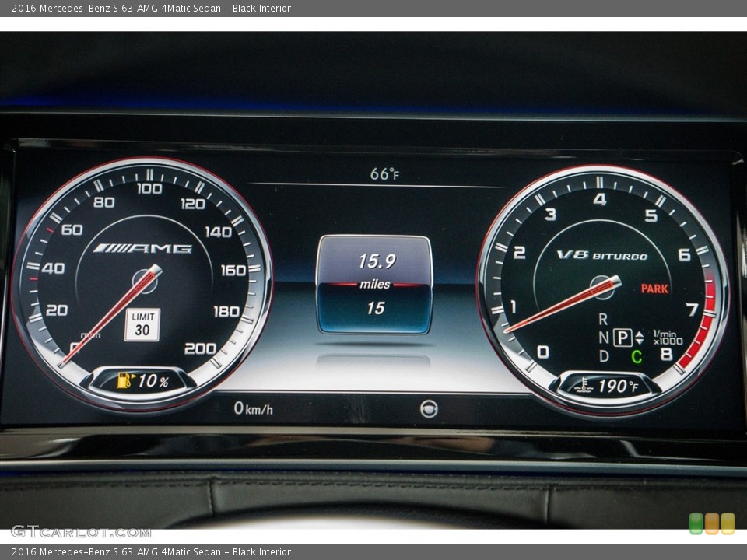Tap the 7 mark on tachometer

click(693, 310)
